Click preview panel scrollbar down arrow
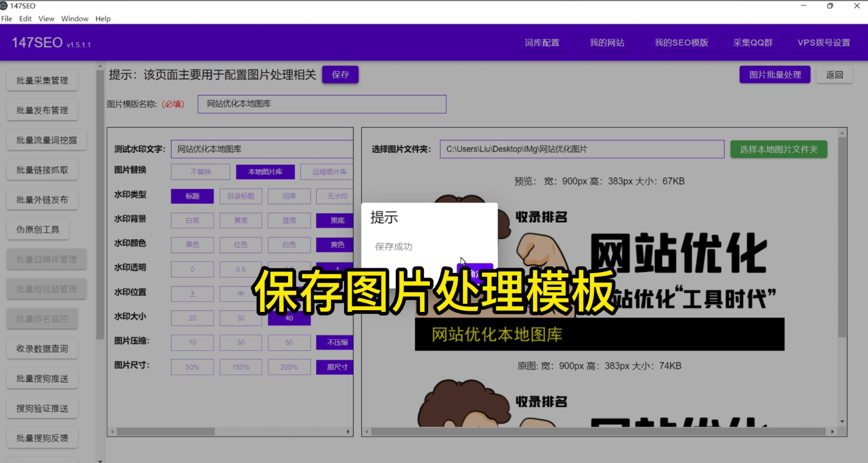Screen dimensions: 868x463 point(843,421)
